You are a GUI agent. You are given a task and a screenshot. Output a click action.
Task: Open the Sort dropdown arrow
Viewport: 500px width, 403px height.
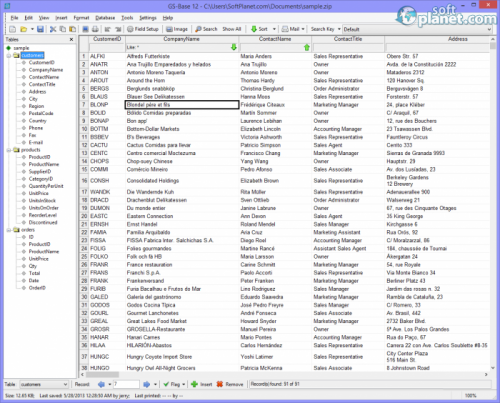(x=274, y=29)
